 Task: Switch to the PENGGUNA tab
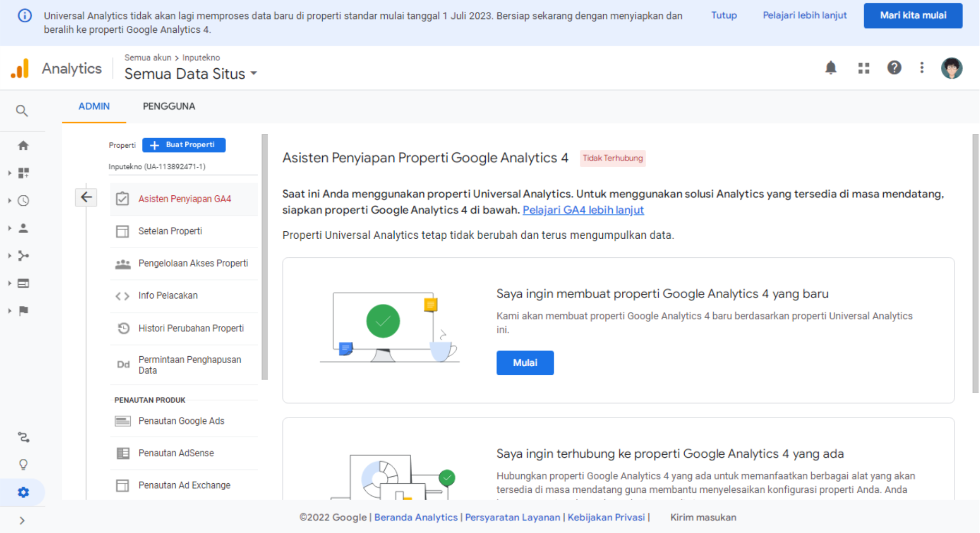click(169, 106)
